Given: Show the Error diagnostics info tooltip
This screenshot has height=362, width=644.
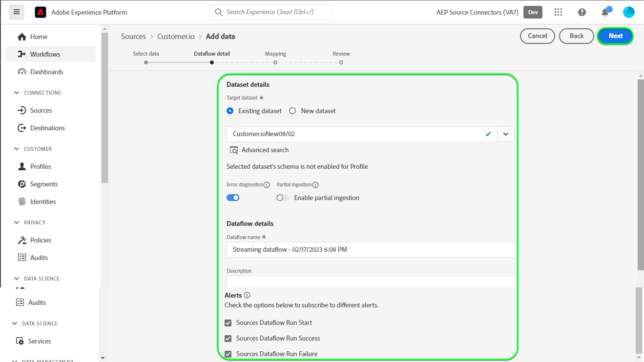Looking at the screenshot, I should [267, 185].
